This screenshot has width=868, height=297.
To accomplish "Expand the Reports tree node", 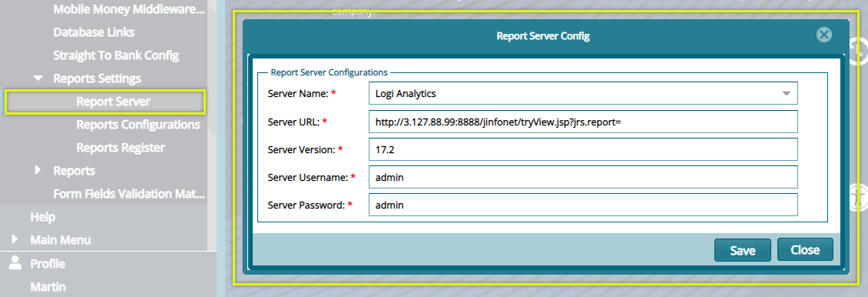I will 38,170.
